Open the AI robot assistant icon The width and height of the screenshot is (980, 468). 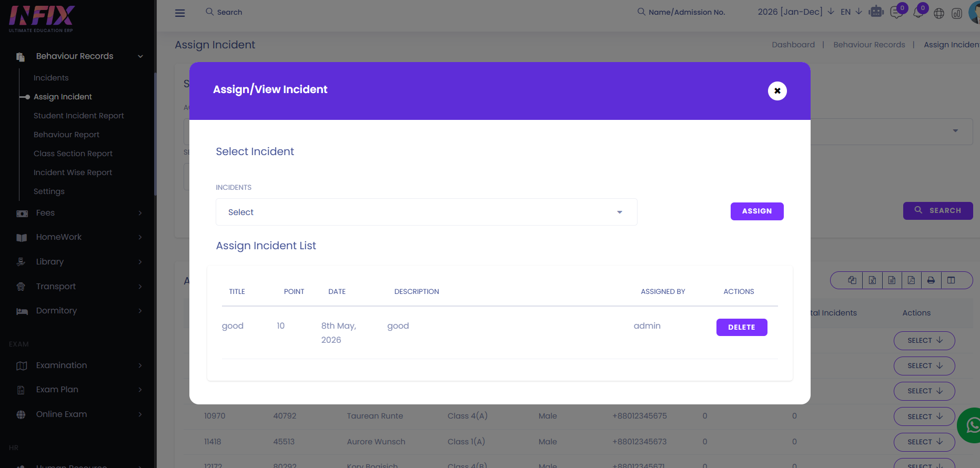876,12
